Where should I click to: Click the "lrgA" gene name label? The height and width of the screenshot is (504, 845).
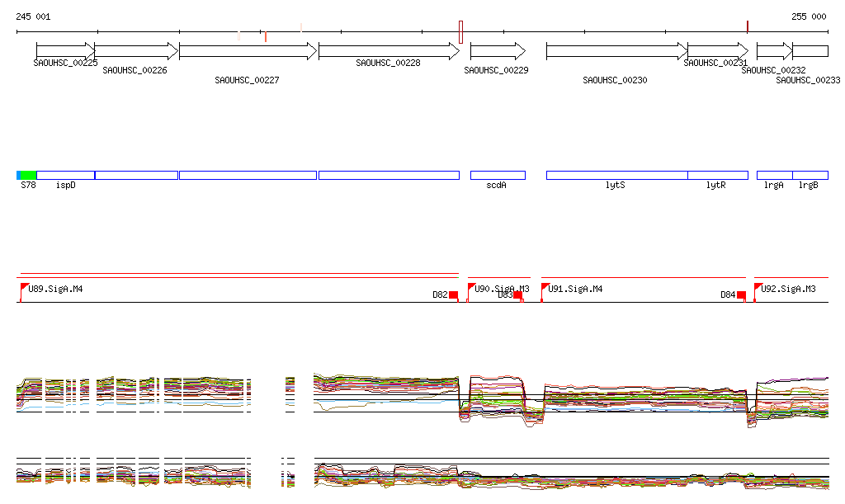[x=774, y=186]
